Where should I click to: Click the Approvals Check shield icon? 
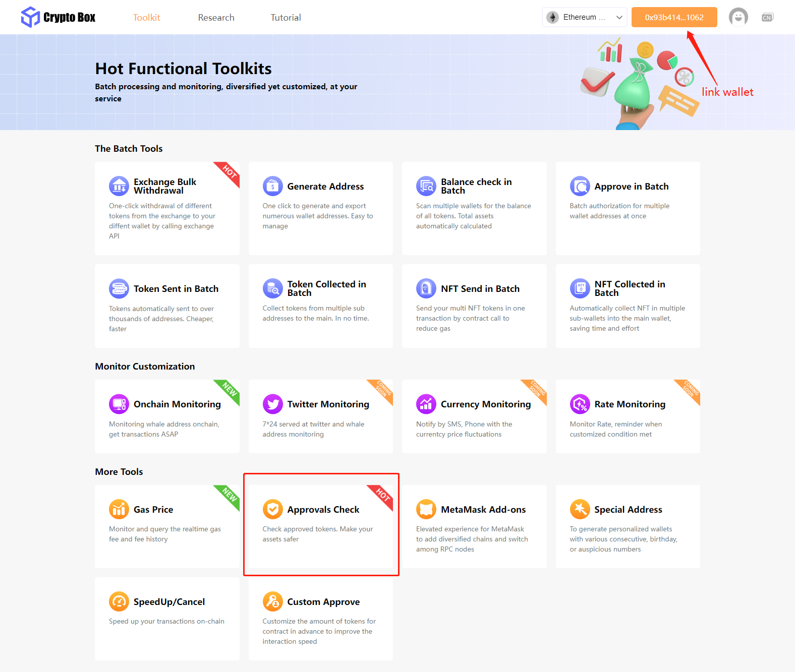(x=273, y=509)
